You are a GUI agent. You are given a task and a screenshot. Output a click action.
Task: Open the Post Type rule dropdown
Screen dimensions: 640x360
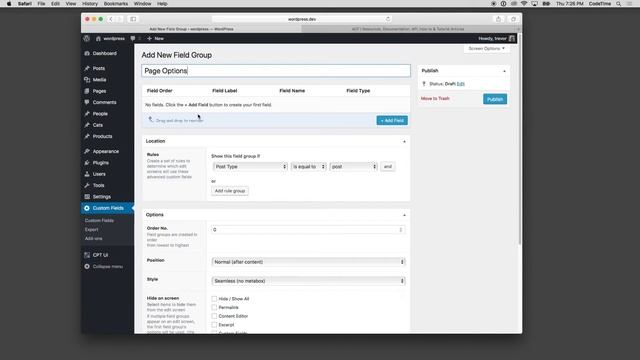[250, 167]
